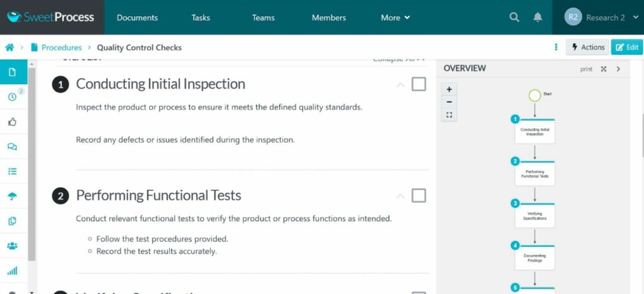Open the search magnifier icon
Viewport: 644px width, 294px height.
514,18
